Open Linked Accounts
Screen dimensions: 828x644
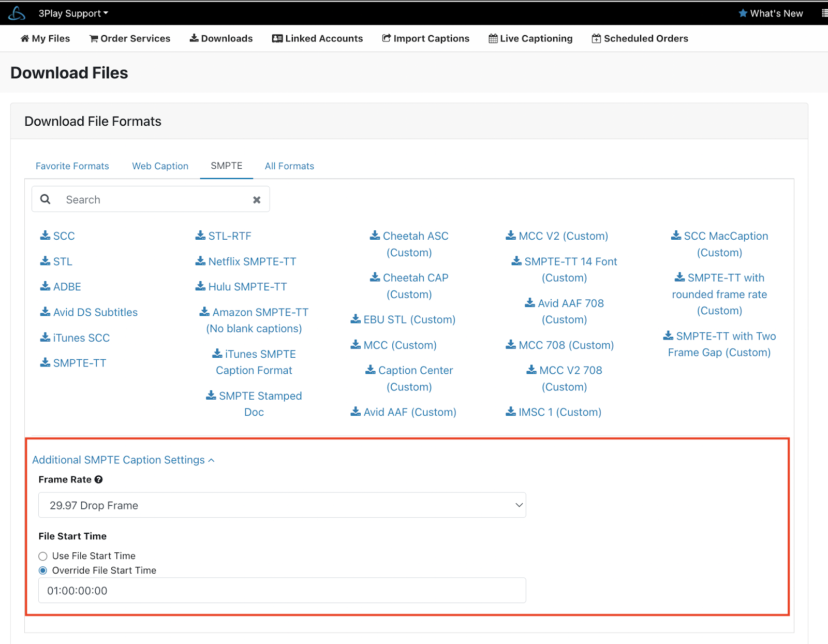tap(317, 38)
